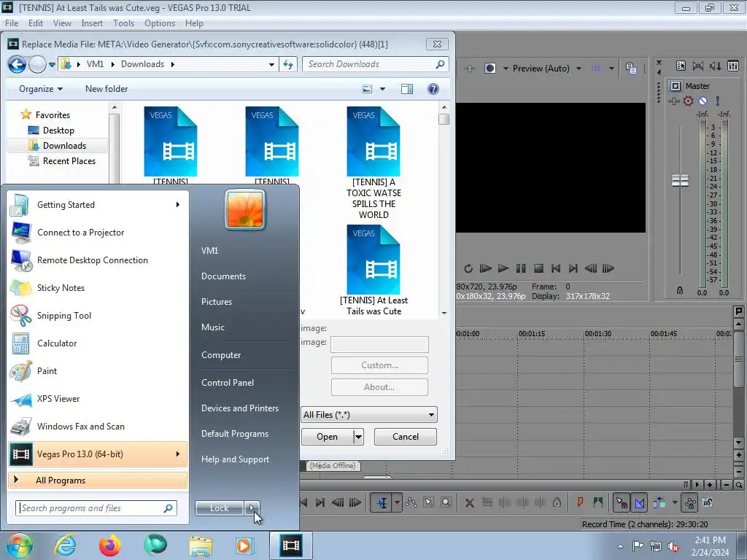Step to next frame in preview transport
747x560 pixels.
[608, 268]
